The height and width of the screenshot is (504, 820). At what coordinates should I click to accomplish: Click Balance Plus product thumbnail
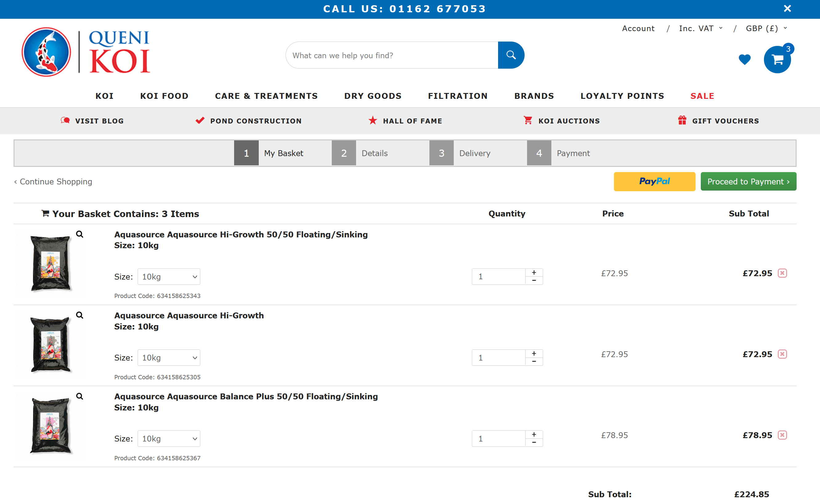pyautogui.click(x=50, y=425)
